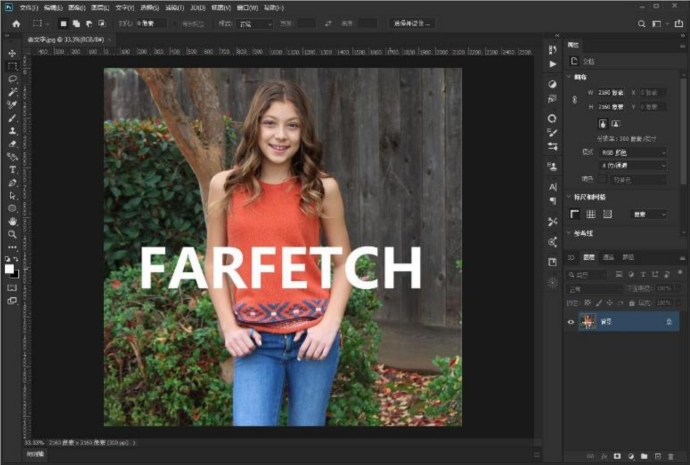Select the Move tool

(12, 53)
